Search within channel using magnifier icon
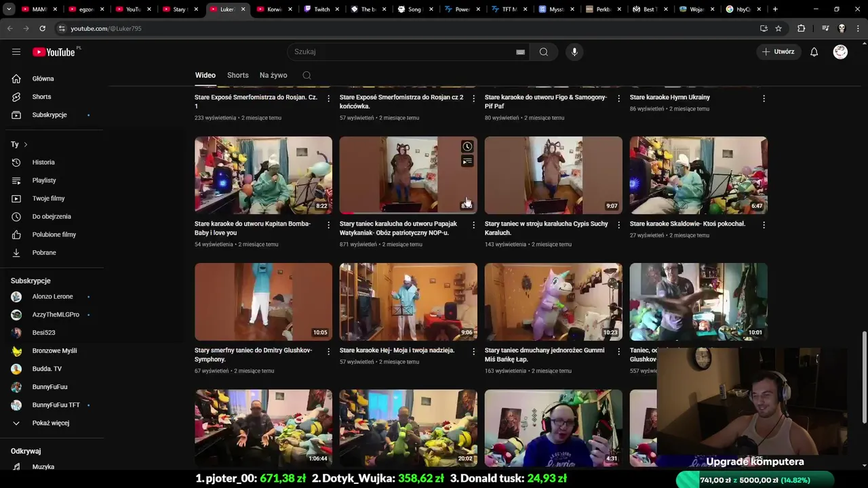This screenshot has height=488, width=868. tap(307, 75)
